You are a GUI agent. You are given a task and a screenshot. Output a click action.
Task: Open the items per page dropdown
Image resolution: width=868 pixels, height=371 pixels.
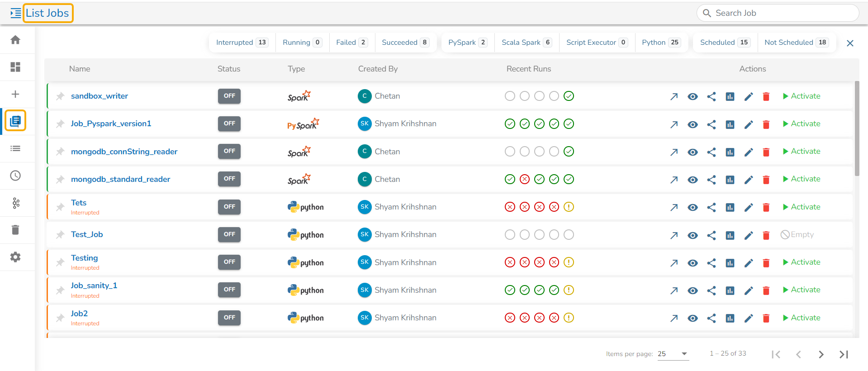tap(673, 354)
